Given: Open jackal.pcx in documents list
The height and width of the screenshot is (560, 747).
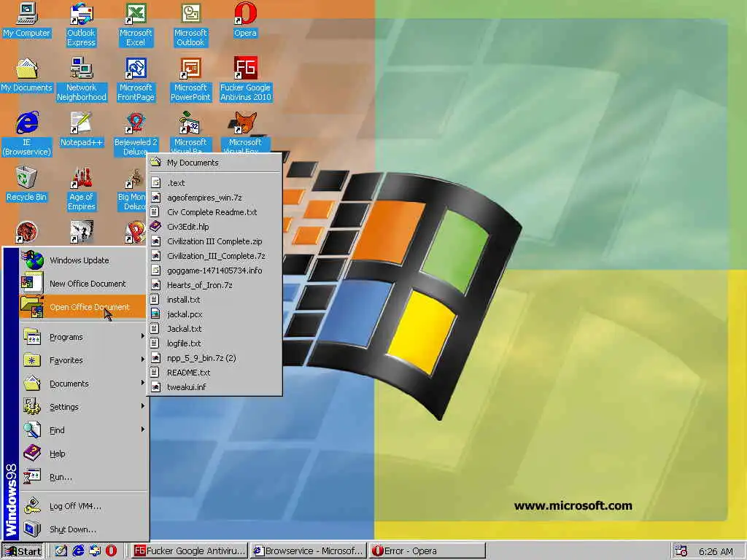Looking at the screenshot, I should point(214,314).
